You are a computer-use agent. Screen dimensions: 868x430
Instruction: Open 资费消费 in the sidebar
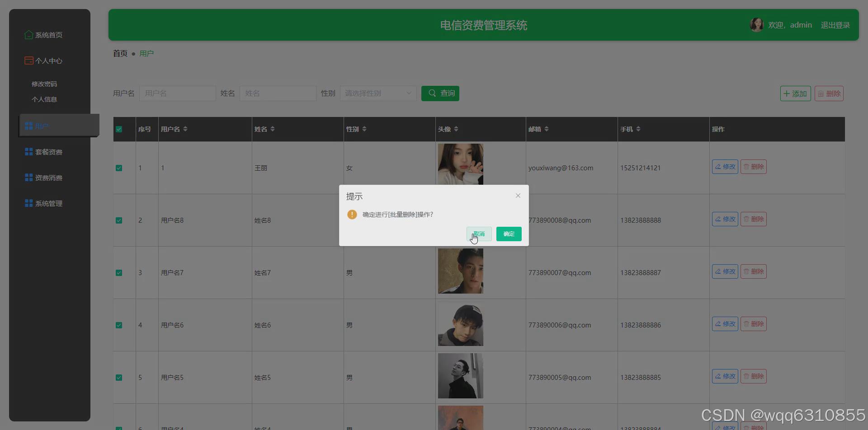click(49, 178)
